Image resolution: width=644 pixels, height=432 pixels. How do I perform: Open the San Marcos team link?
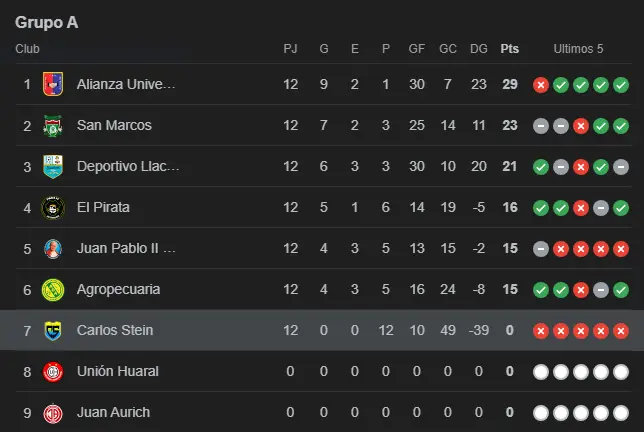click(114, 126)
